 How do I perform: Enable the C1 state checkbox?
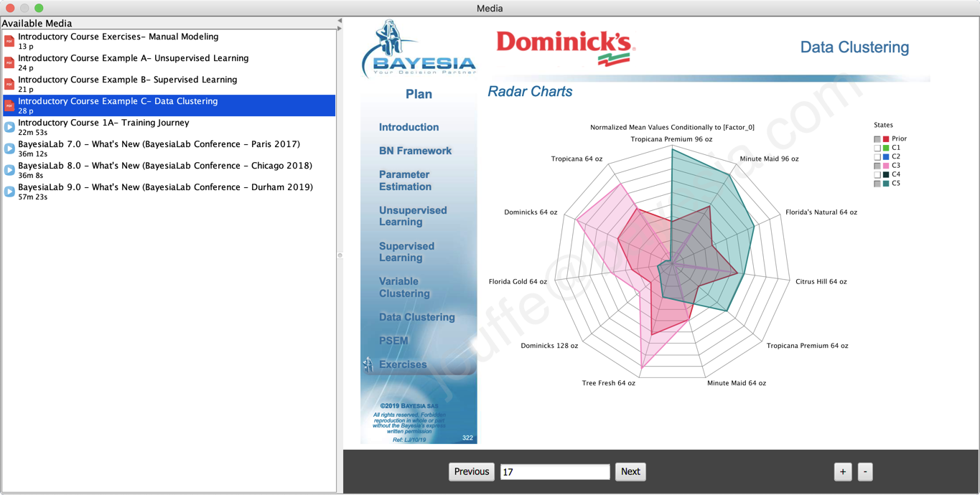(877, 148)
